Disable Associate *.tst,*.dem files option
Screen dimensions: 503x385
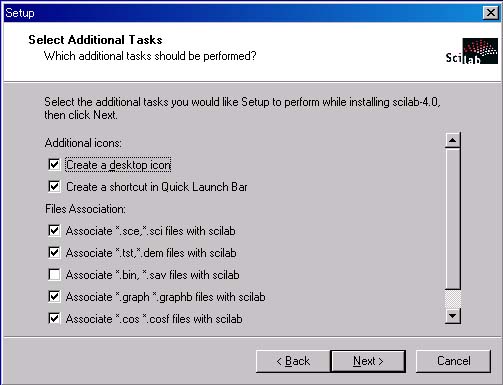(54, 252)
